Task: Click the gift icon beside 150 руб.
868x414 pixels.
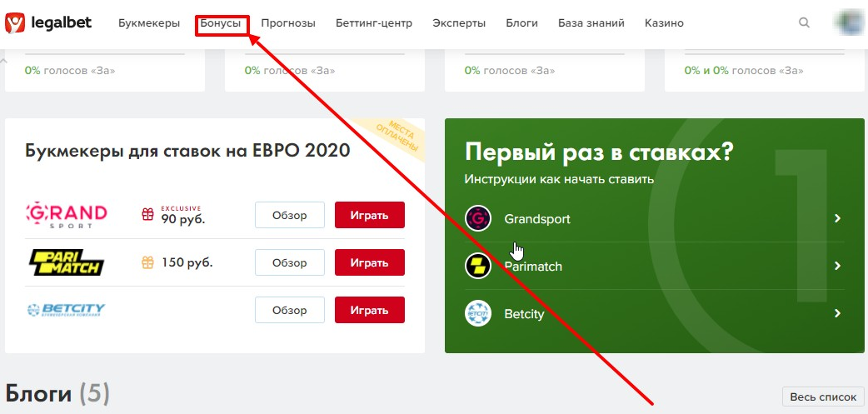Action: pyautogui.click(x=147, y=262)
